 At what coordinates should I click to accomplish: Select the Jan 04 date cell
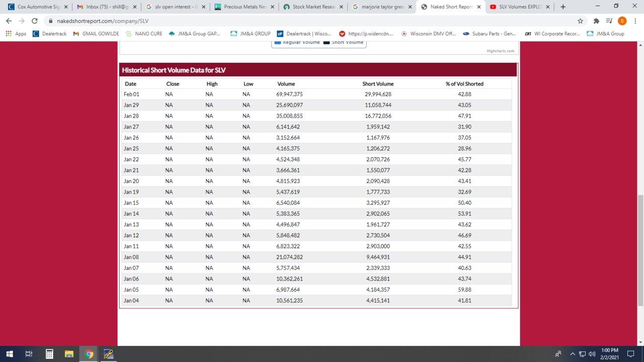(131, 301)
